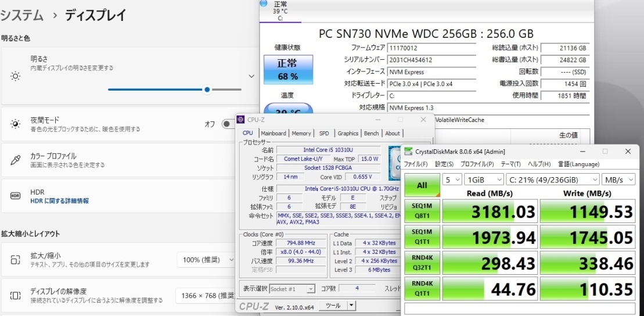Click the SEQ1M Q8T1 write value 1149.53
Viewport: 644px width, 316px height.
click(x=587, y=211)
